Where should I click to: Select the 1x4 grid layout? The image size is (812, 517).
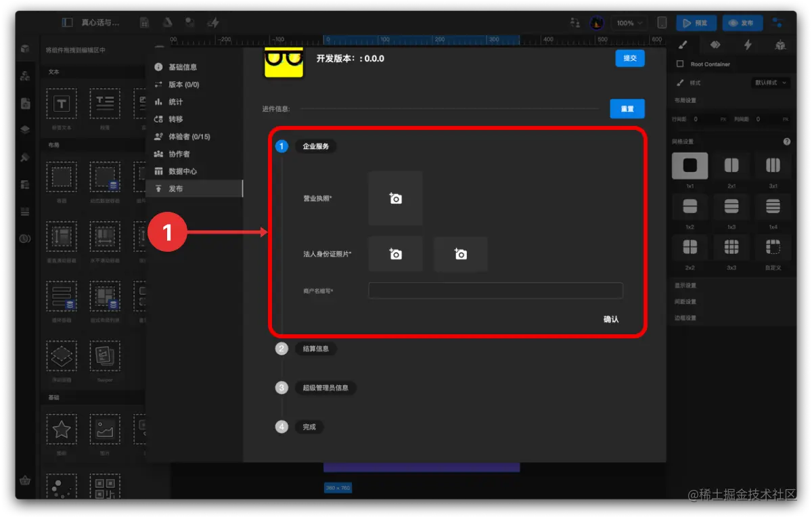click(x=773, y=206)
